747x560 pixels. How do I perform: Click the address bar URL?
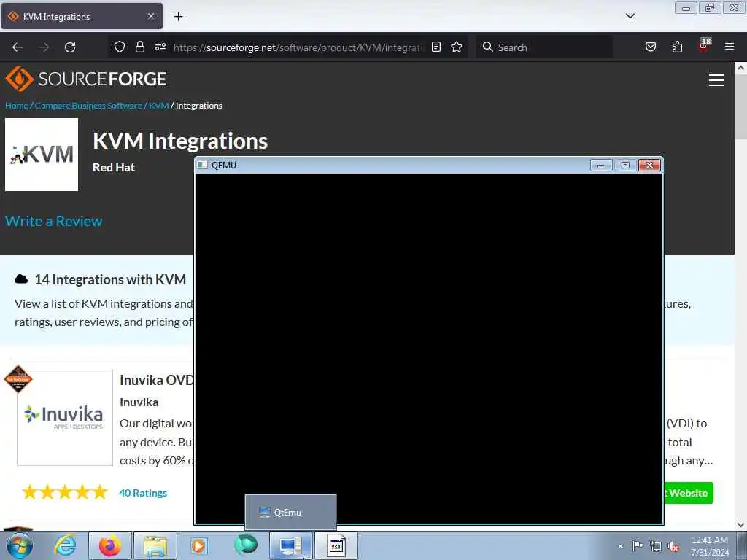pos(298,47)
